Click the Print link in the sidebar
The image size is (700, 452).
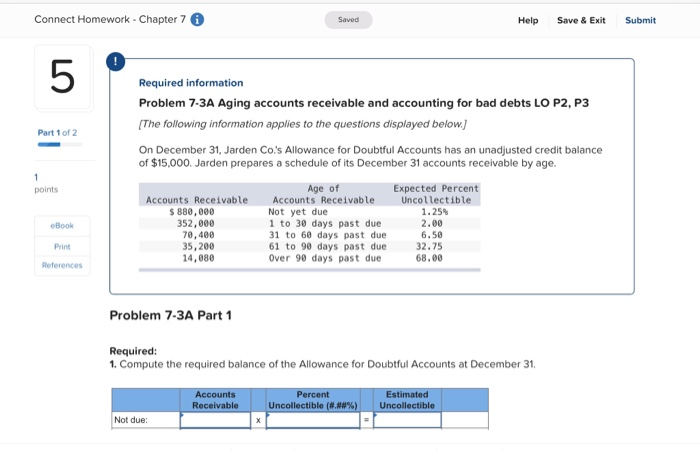click(x=62, y=247)
